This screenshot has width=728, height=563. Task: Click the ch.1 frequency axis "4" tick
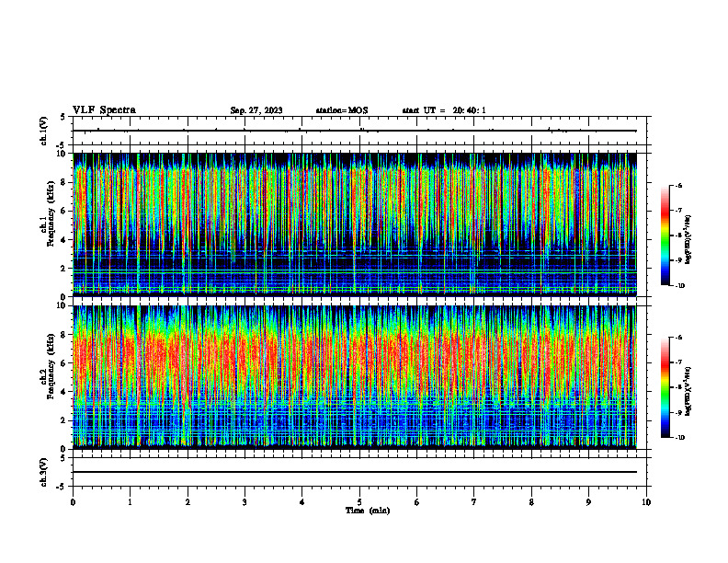(64, 240)
